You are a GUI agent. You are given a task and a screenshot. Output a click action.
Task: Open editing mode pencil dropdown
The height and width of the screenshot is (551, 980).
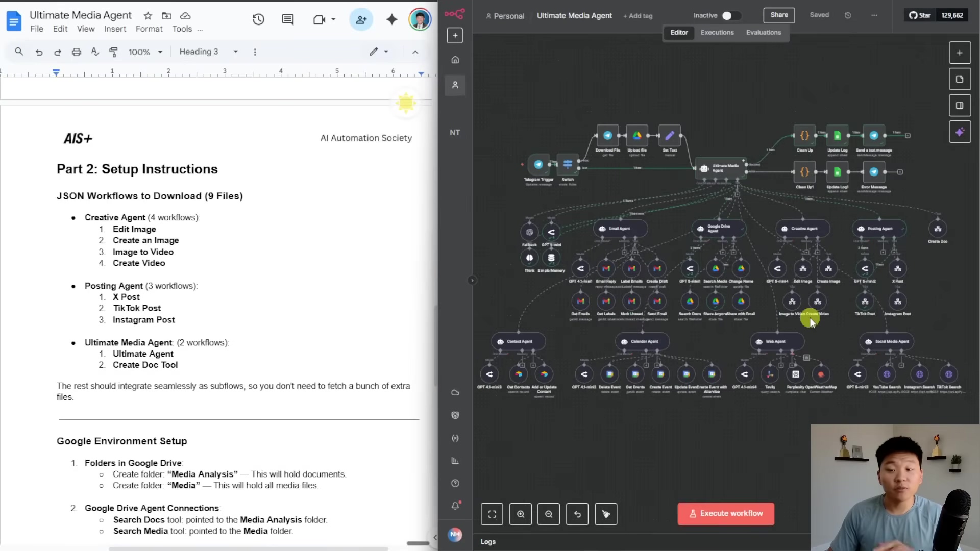[x=379, y=52]
